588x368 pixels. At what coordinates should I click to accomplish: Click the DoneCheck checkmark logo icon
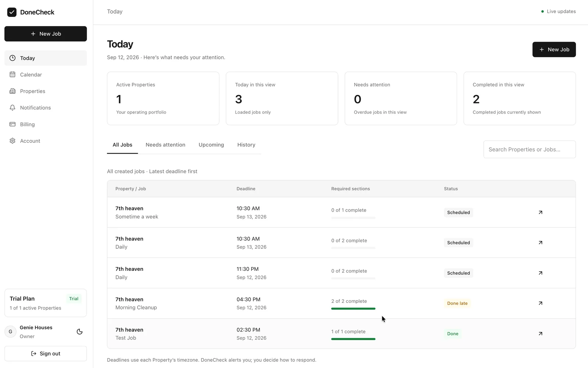(x=12, y=12)
